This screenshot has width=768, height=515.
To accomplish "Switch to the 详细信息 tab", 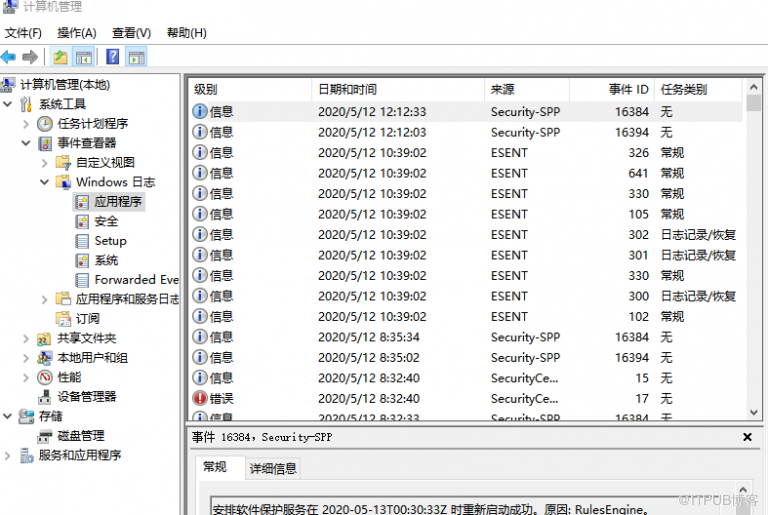I will click(273, 468).
